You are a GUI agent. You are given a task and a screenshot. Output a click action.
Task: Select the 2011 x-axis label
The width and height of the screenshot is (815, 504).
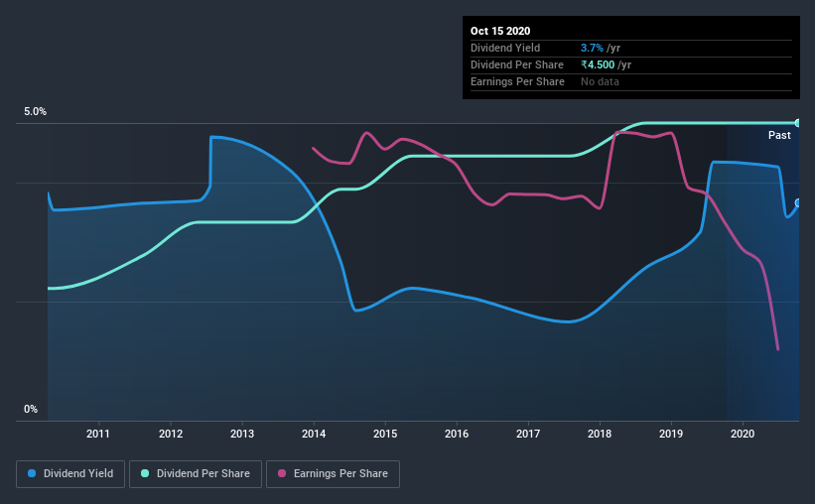[x=97, y=434]
